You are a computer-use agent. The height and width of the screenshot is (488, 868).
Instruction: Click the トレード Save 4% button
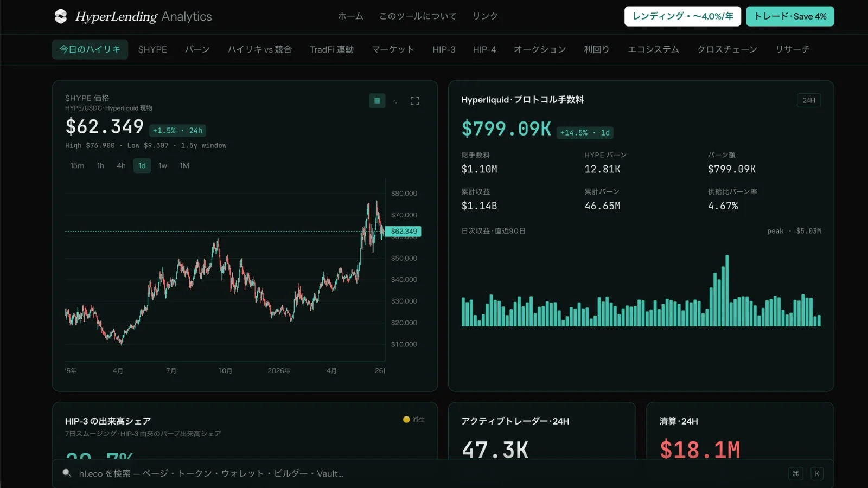[790, 16]
